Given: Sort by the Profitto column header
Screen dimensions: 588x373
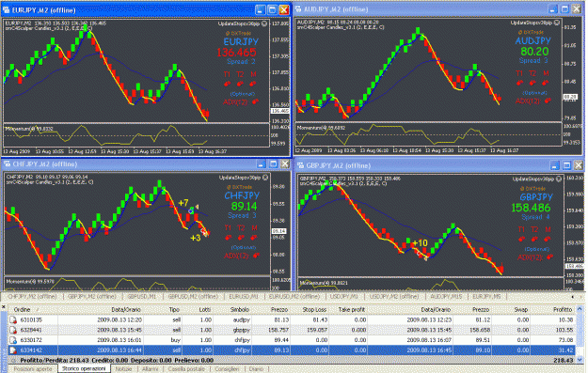Looking at the screenshot, I should tap(563, 310).
